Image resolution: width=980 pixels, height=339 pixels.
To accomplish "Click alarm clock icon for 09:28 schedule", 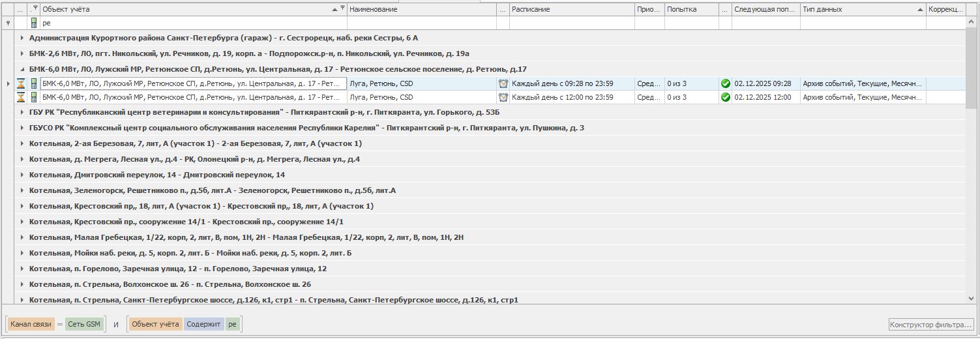I will point(503,83).
